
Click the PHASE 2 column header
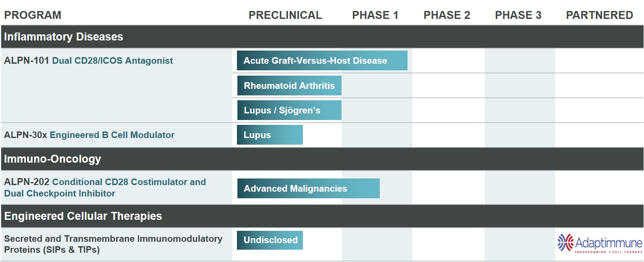click(447, 15)
